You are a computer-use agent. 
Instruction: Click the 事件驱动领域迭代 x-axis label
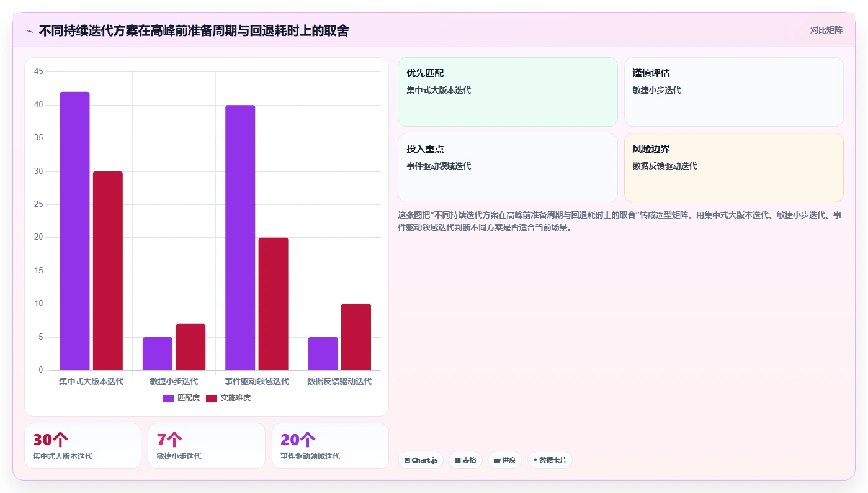coord(257,381)
